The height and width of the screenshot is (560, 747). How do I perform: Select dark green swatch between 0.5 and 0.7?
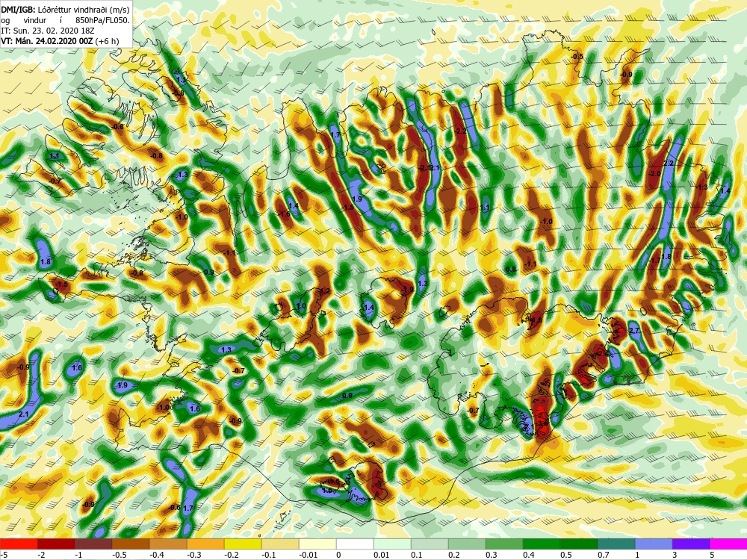click(x=579, y=544)
